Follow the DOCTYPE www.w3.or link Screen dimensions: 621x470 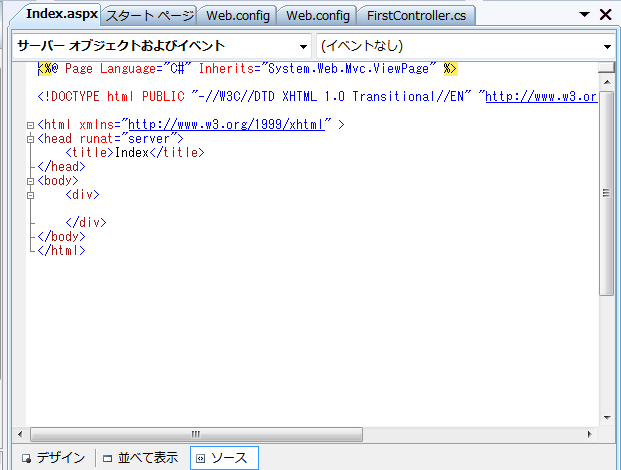coord(541,97)
